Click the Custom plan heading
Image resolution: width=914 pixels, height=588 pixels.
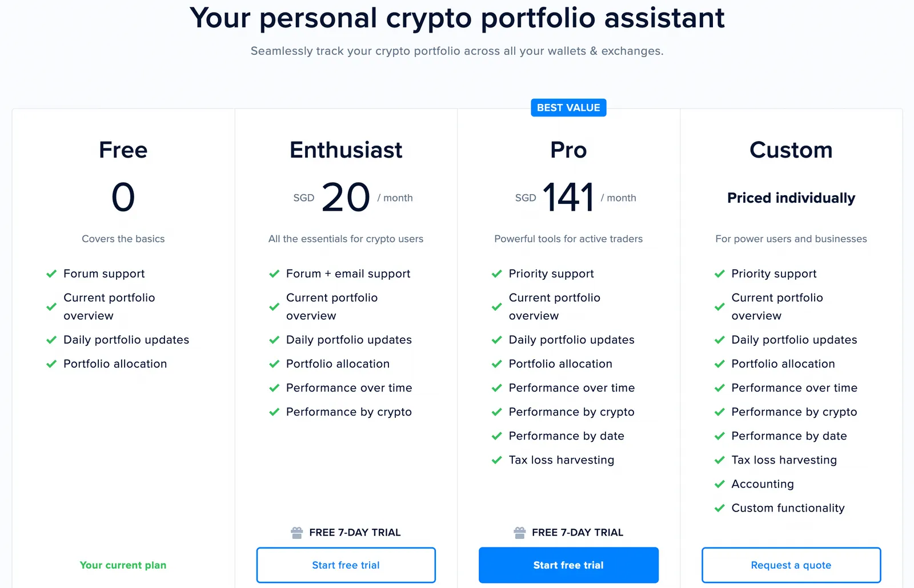click(x=791, y=150)
